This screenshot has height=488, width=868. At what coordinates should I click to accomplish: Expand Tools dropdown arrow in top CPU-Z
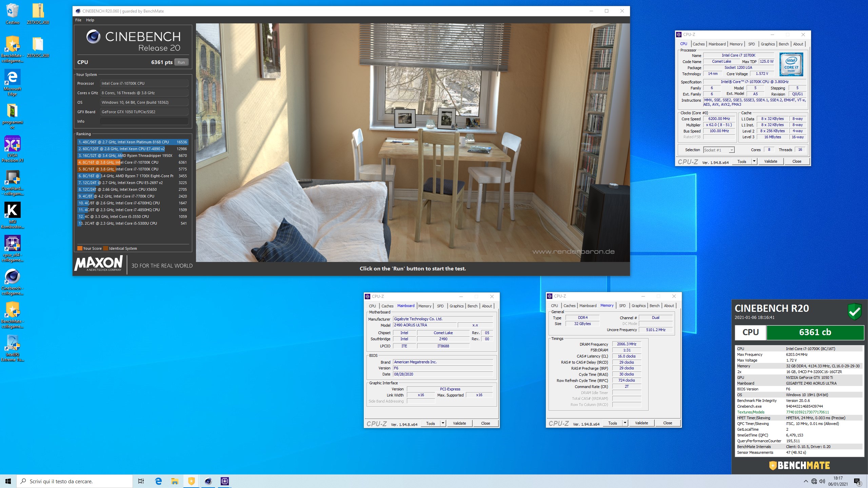[x=754, y=161]
